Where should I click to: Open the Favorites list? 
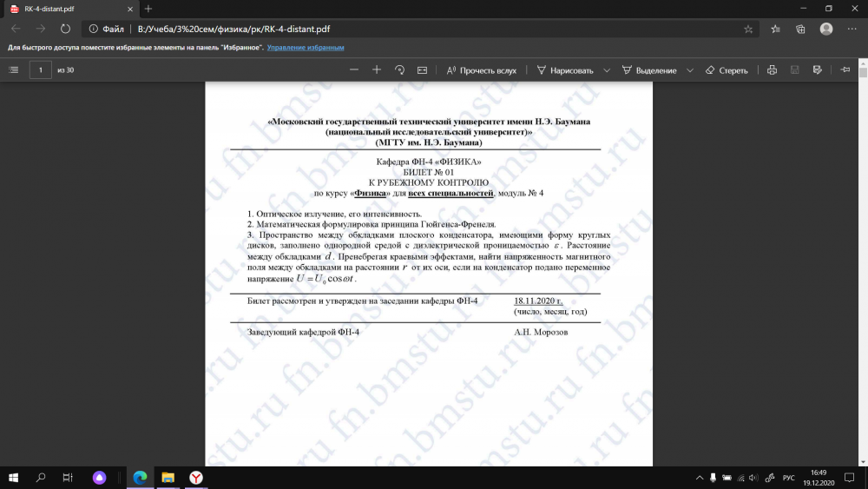(x=775, y=30)
